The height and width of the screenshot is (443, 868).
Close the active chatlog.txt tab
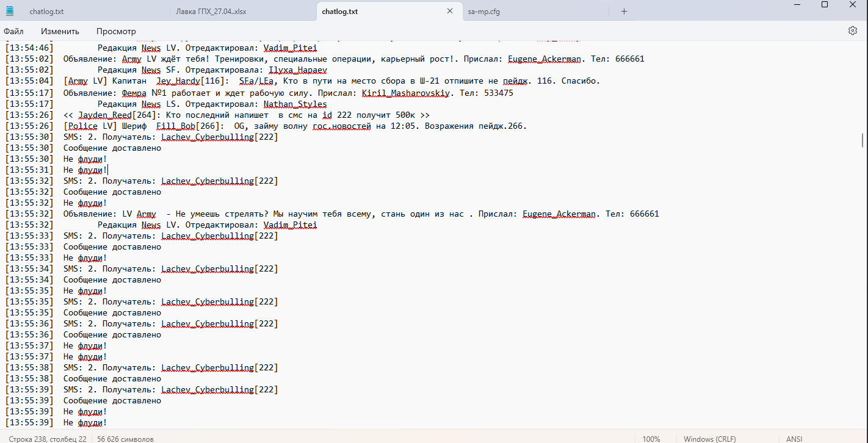[450, 11]
